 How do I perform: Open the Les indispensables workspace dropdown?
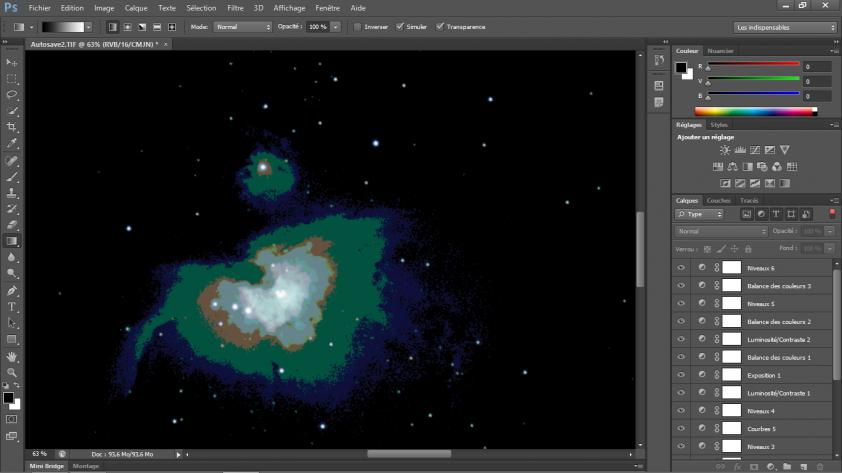point(785,27)
